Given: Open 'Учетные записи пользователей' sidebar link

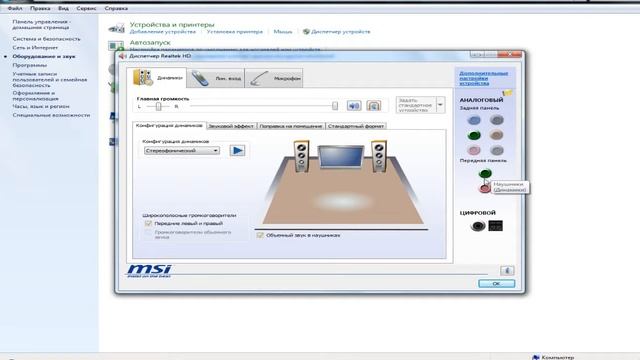Looking at the screenshot, I should pyautogui.click(x=50, y=80).
